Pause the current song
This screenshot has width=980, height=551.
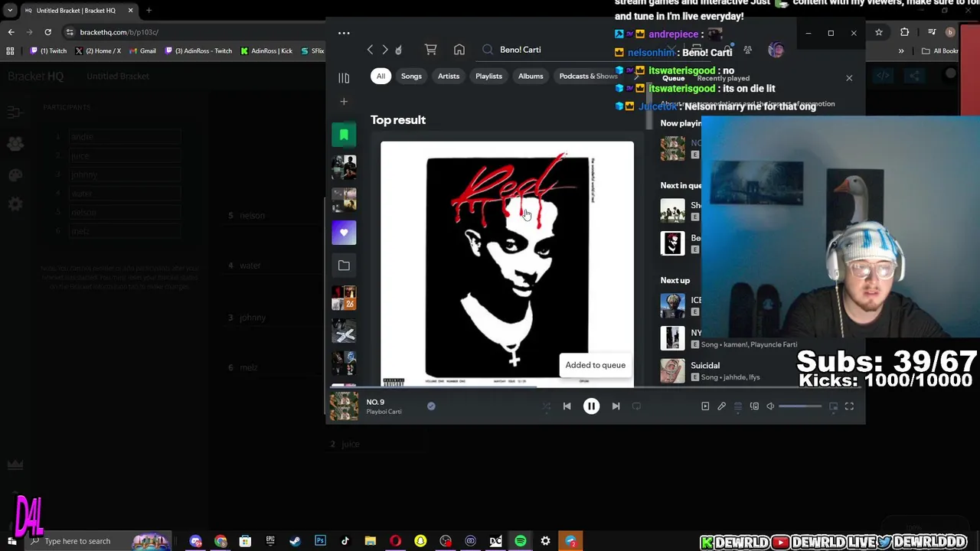tap(591, 406)
